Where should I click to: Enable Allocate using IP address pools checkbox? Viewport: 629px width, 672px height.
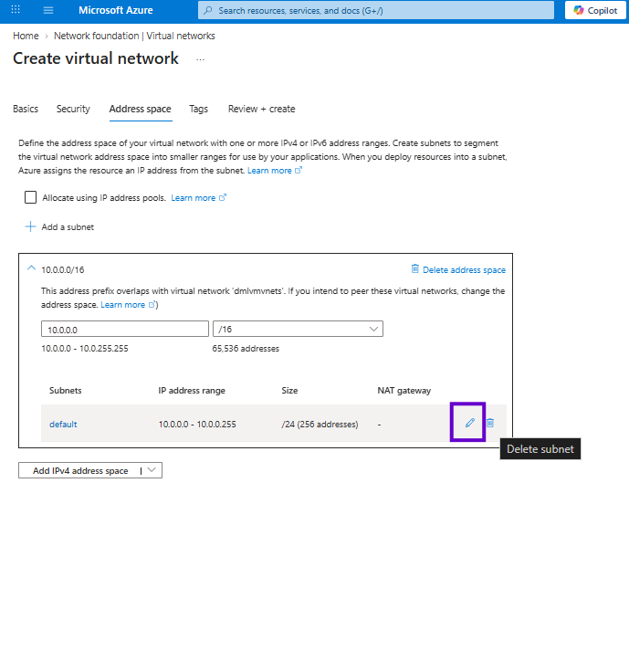point(30,197)
